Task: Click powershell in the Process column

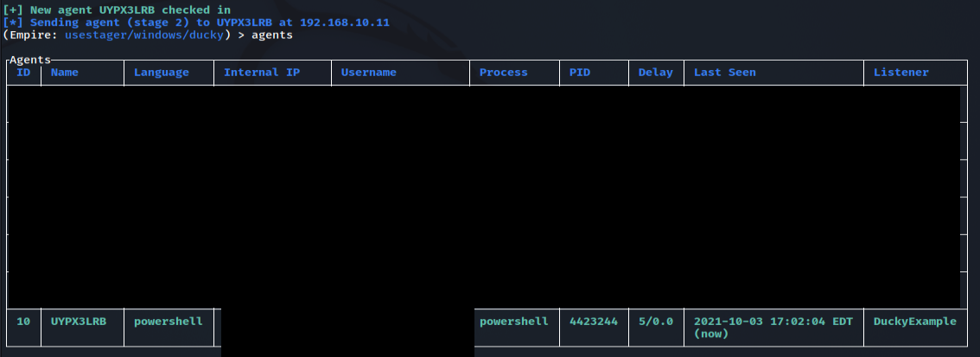Action: click(x=514, y=322)
